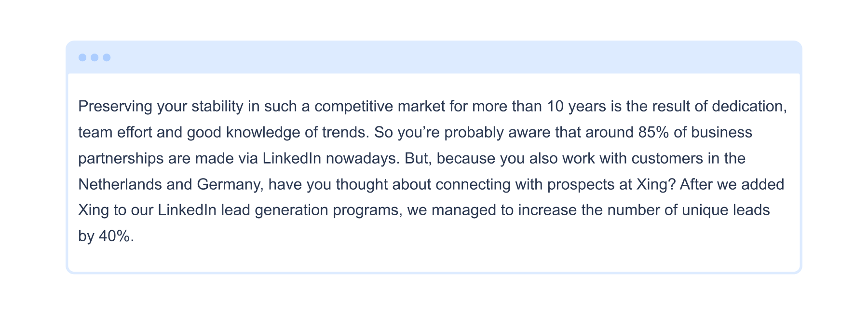The height and width of the screenshot is (318, 868).
Task: Click "LinkedIn" in "LinkedIn lead generation programs"
Action: (187, 210)
